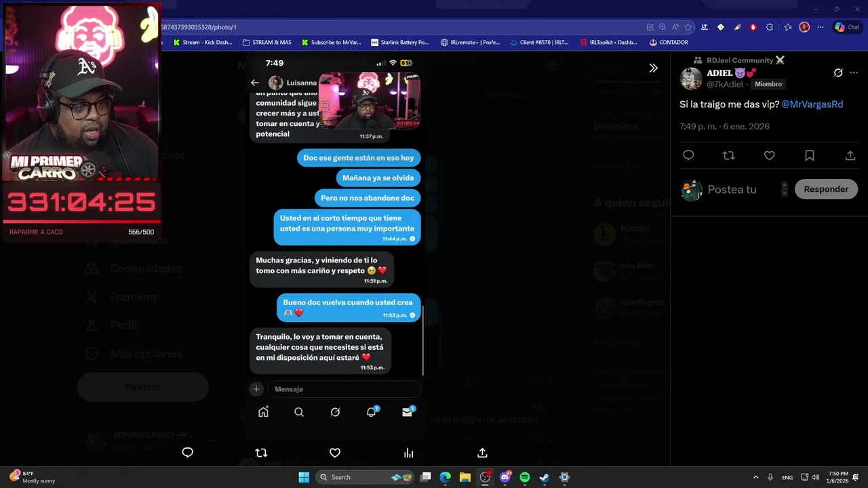The height and width of the screenshot is (488, 868).
Task: Open Edge Settings and more menu
Action: pos(821,27)
